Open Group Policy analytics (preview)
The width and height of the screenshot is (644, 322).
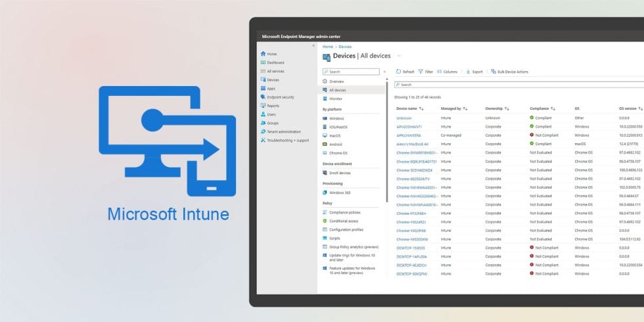point(351,247)
